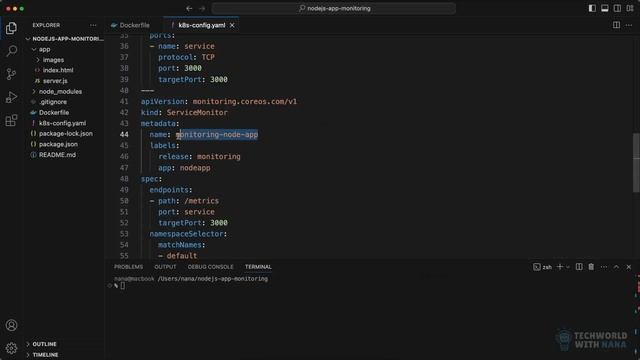Kill the terminal with trash icon
The image size is (640, 360).
(x=591, y=267)
